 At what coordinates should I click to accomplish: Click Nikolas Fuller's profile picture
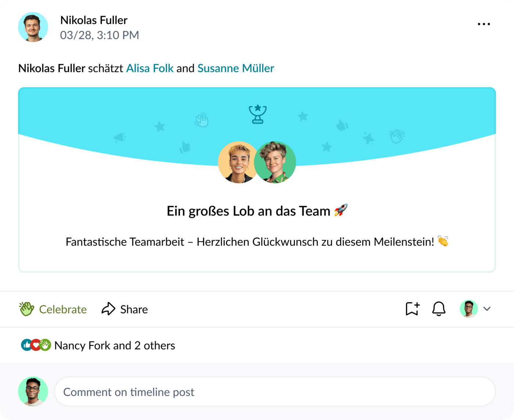(x=33, y=27)
